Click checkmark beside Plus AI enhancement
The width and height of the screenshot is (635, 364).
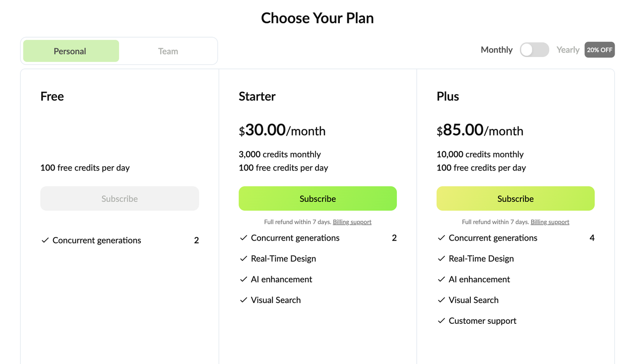(x=442, y=279)
